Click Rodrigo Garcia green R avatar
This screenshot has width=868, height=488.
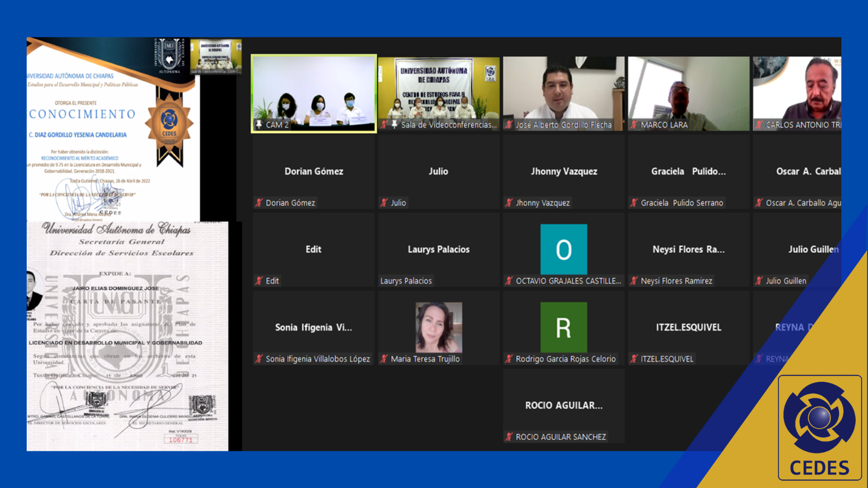pos(564,328)
